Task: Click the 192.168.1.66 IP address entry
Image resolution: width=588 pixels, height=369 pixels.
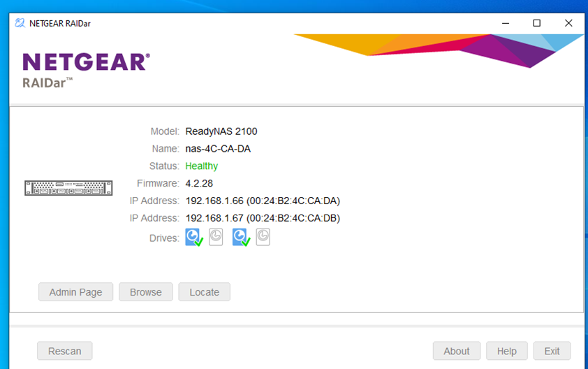Action: coord(263,201)
